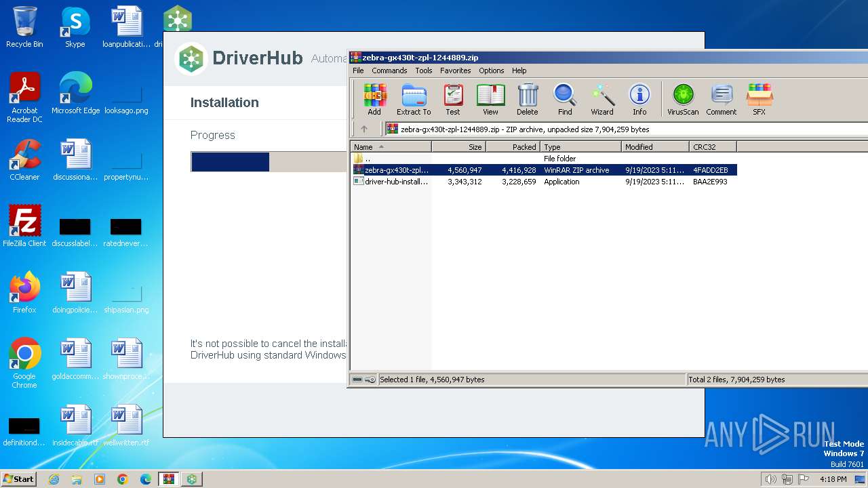The image size is (868, 488).
Task: Select the loanpublicati document on desktop
Action: (x=126, y=27)
